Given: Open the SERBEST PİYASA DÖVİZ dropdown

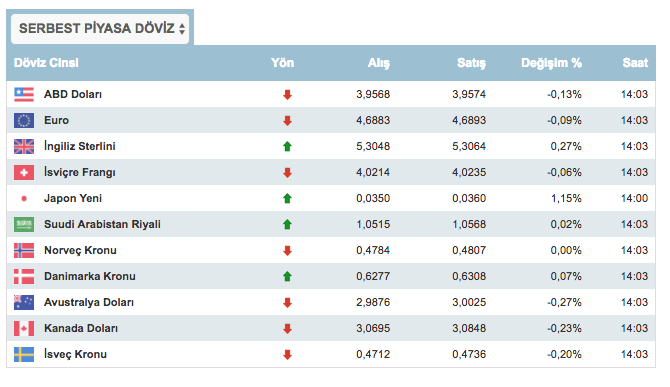Looking at the screenshot, I should (100, 29).
